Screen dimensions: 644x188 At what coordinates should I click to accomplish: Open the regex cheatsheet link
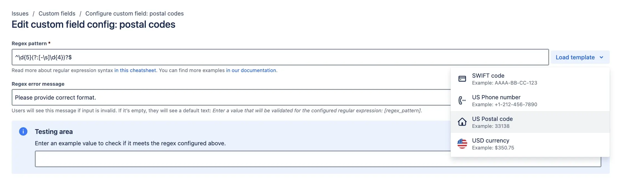click(x=135, y=70)
